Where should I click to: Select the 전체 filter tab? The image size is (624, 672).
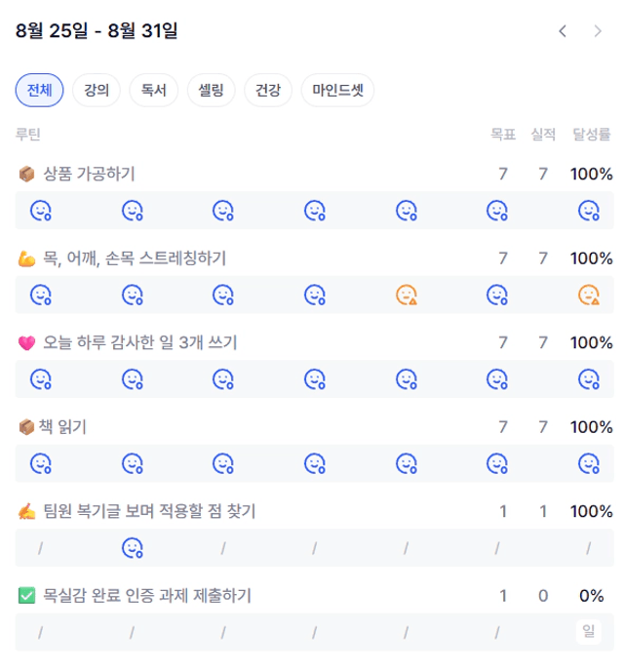click(x=39, y=90)
